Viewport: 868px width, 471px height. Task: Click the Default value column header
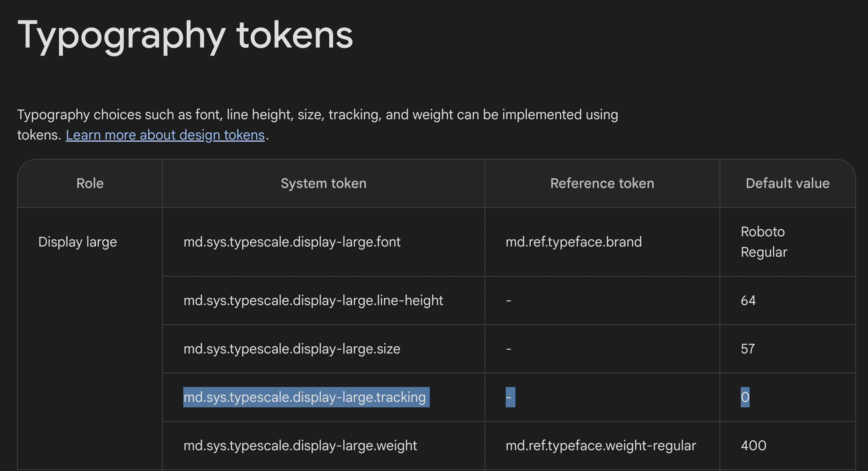point(787,183)
